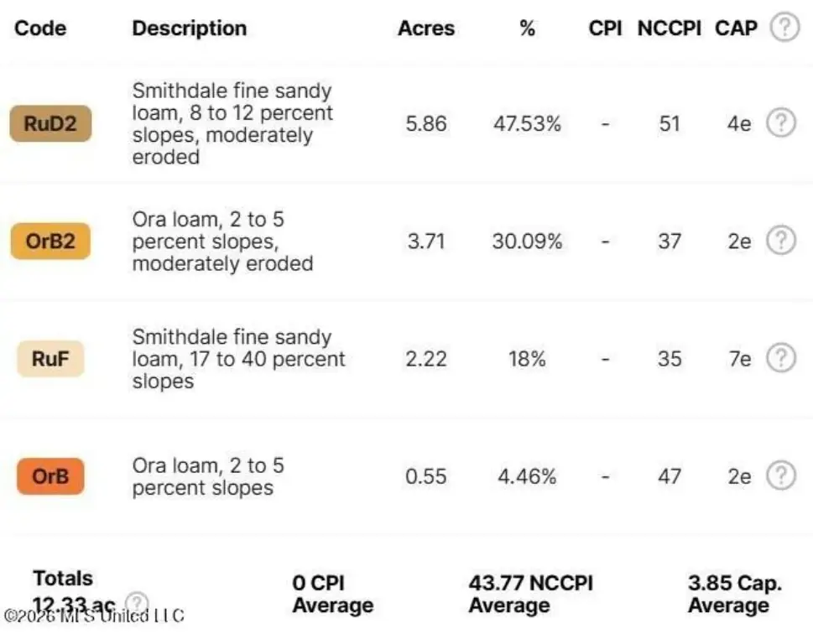Sort by the Acres column header

(426, 28)
